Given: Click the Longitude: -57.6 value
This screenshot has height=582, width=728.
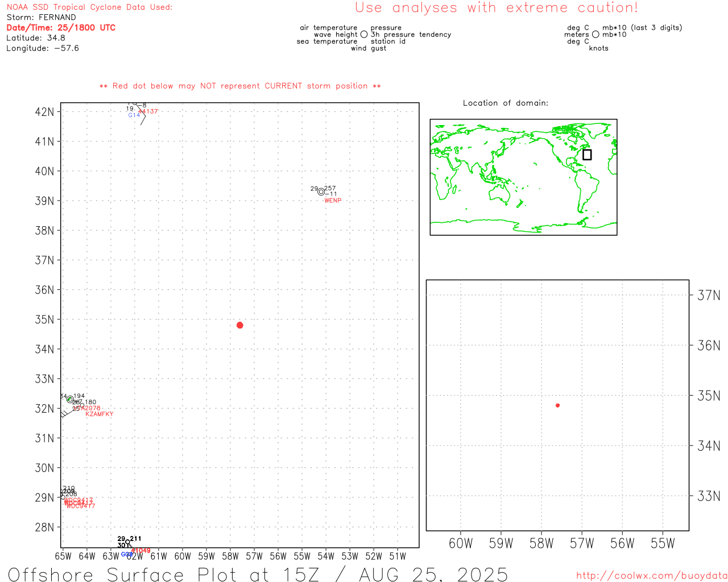Looking at the screenshot, I should click(x=43, y=48).
